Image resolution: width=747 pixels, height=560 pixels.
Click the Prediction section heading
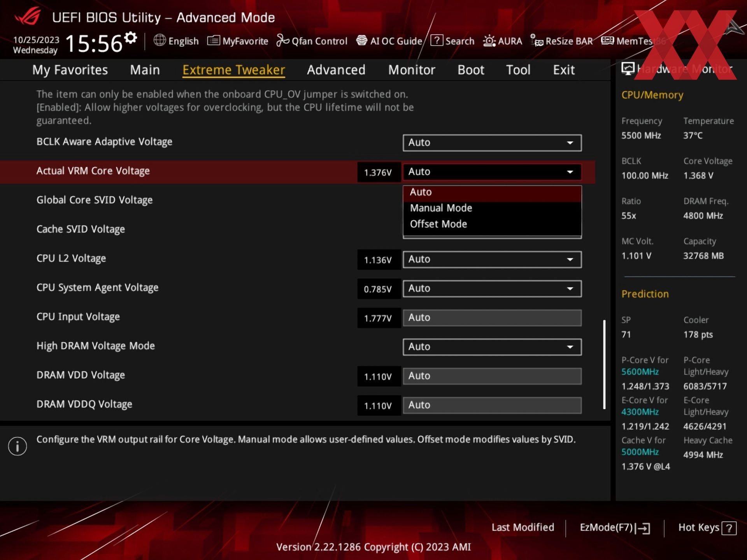tap(645, 294)
